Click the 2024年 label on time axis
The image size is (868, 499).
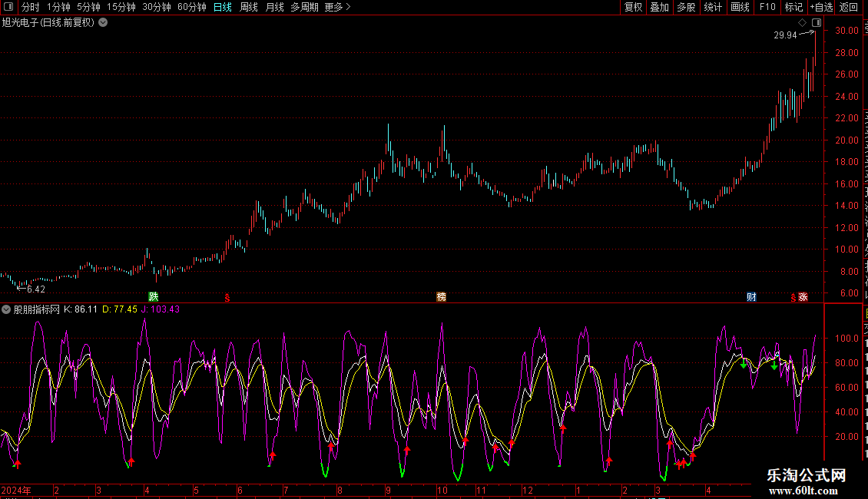tap(16, 491)
